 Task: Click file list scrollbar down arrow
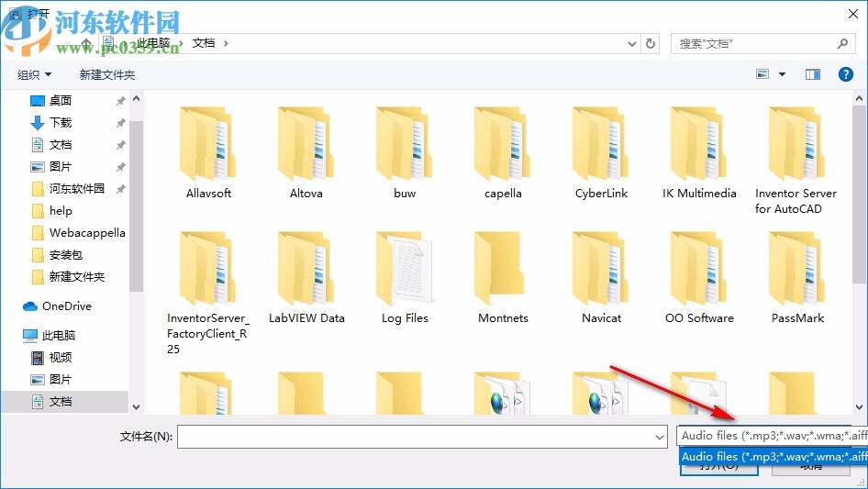pos(859,407)
